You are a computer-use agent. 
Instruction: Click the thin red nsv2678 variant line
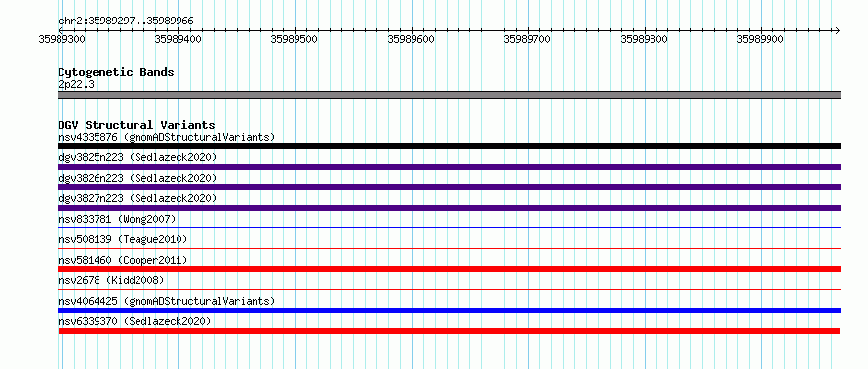[x=450, y=289]
